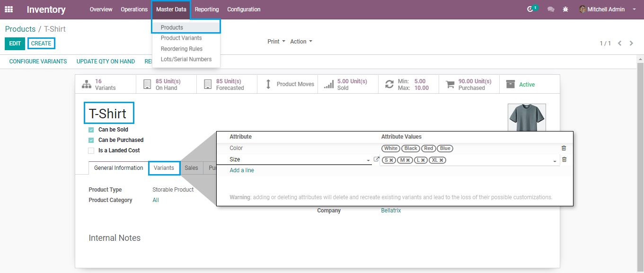Screen dimensions: 644x273
Task: Click the activities clock icon
Action: pos(530,9)
